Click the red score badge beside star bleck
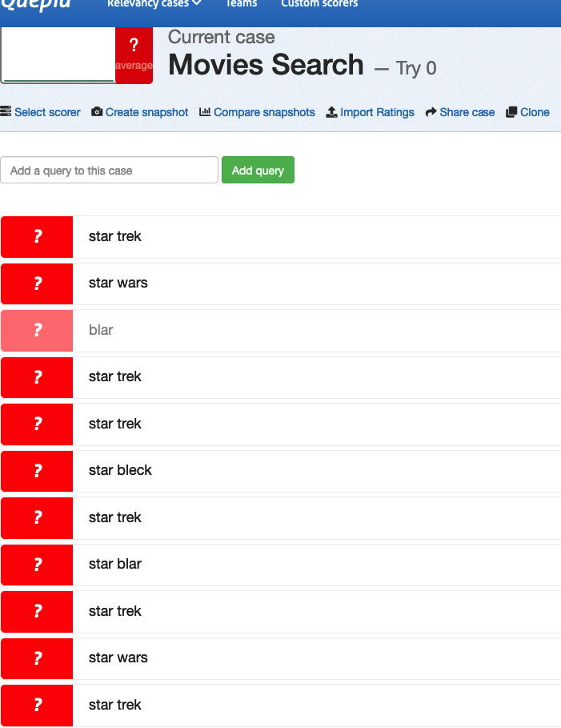Screen dimensions: 561x728 point(37,471)
